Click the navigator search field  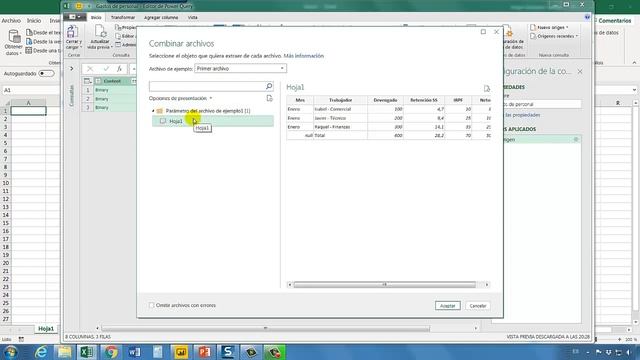click(x=207, y=86)
